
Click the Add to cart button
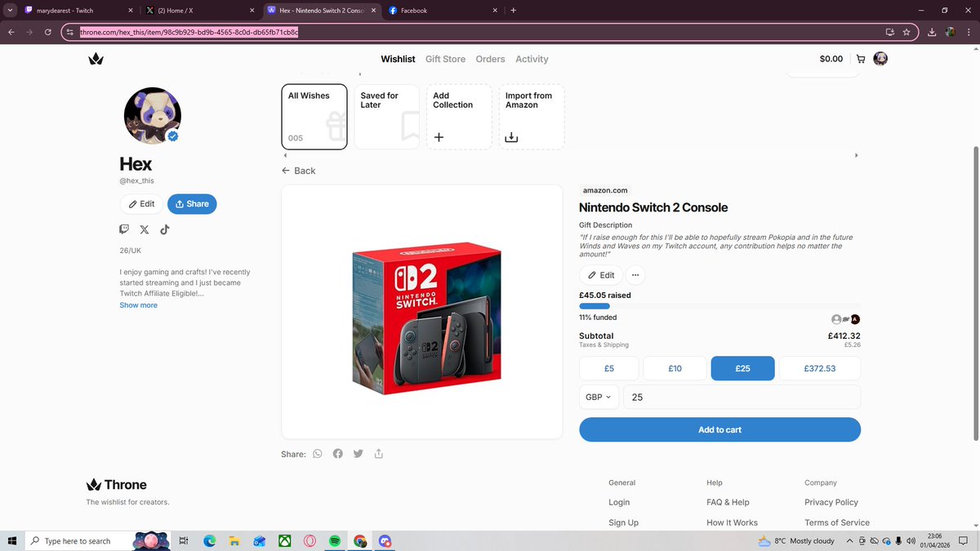(x=719, y=429)
